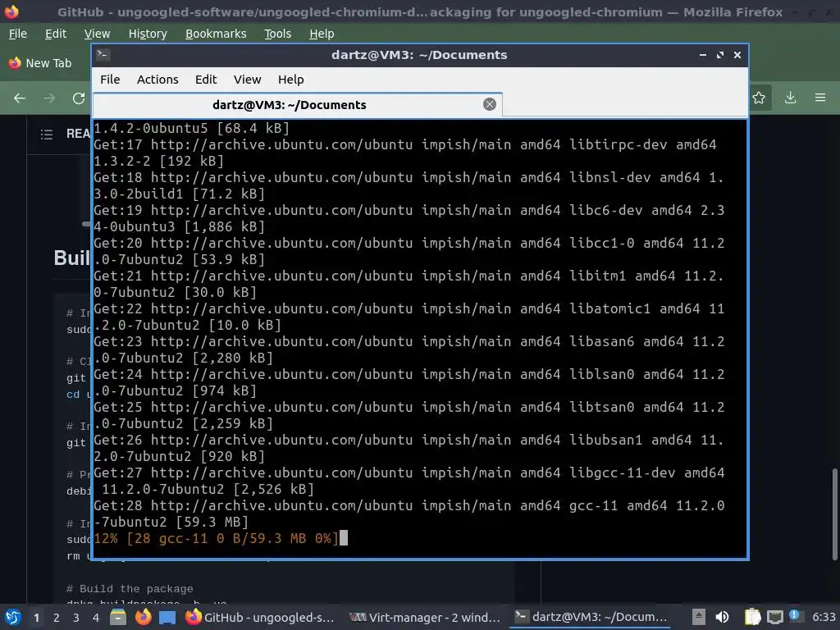Close the terminal tab with X icon
The width and height of the screenshot is (840, 630).
[x=489, y=104]
